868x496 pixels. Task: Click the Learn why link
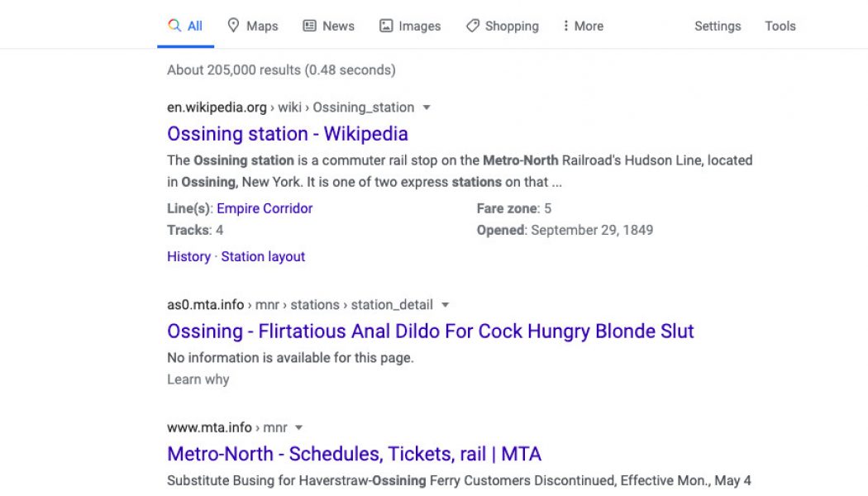click(198, 379)
